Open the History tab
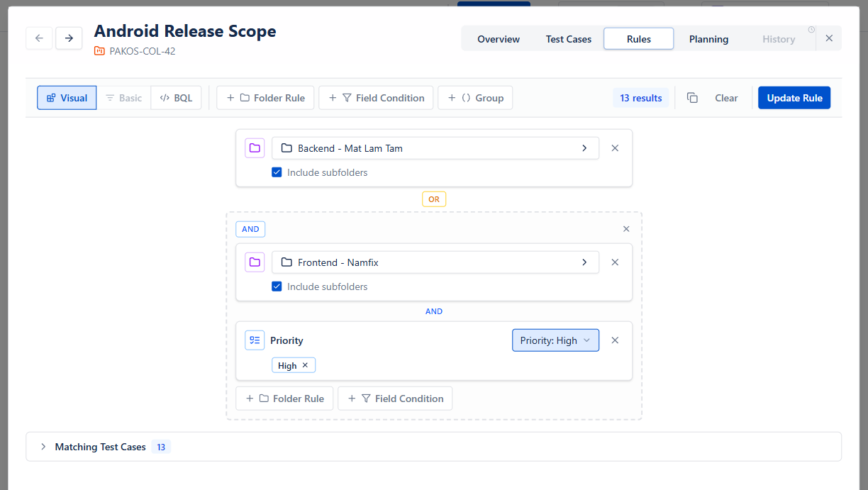Viewport: 868px width, 490px height. pos(779,39)
